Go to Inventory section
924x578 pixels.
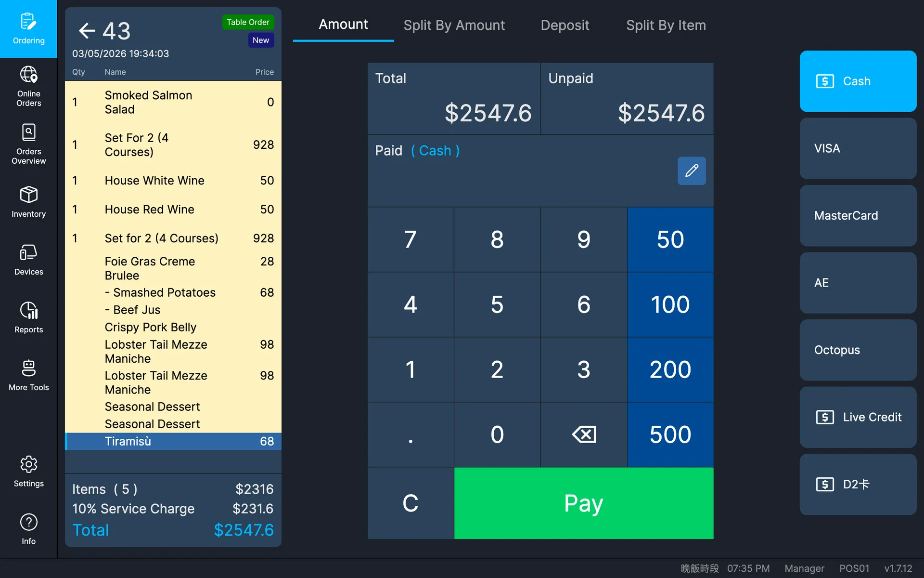(28, 202)
